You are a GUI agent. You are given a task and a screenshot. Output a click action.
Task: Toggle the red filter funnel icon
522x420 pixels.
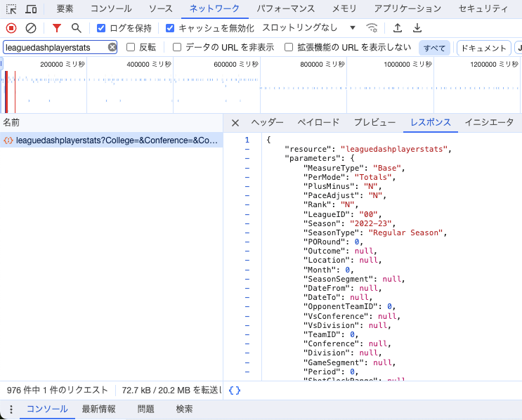tap(57, 28)
